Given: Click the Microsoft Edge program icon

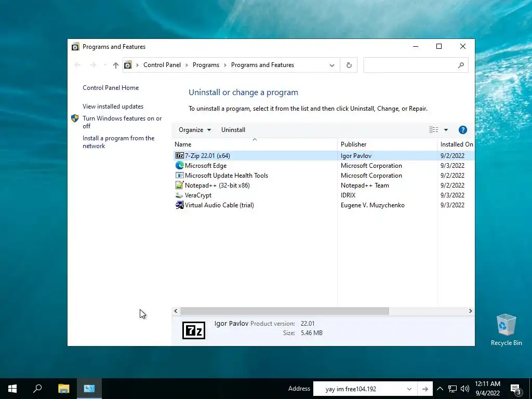Looking at the screenshot, I should (x=179, y=166).
